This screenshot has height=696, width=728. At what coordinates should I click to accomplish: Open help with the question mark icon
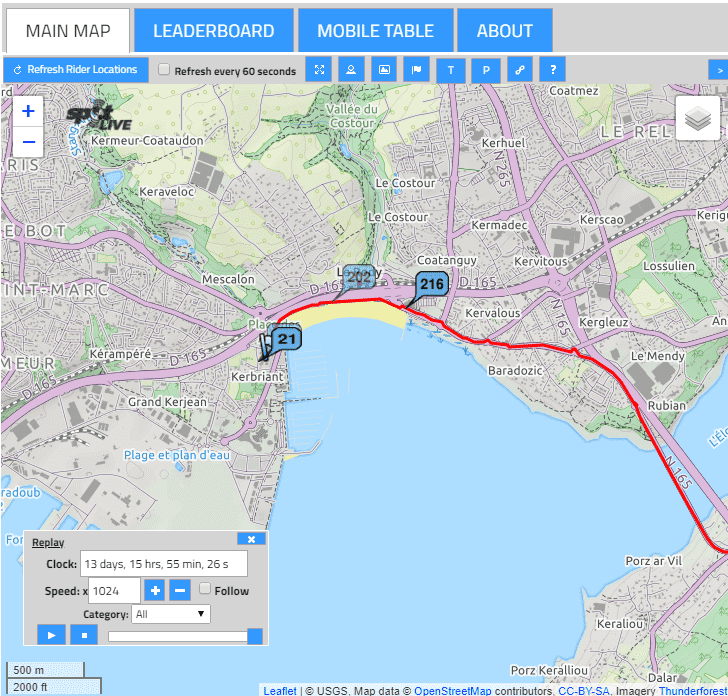(552, 70)
